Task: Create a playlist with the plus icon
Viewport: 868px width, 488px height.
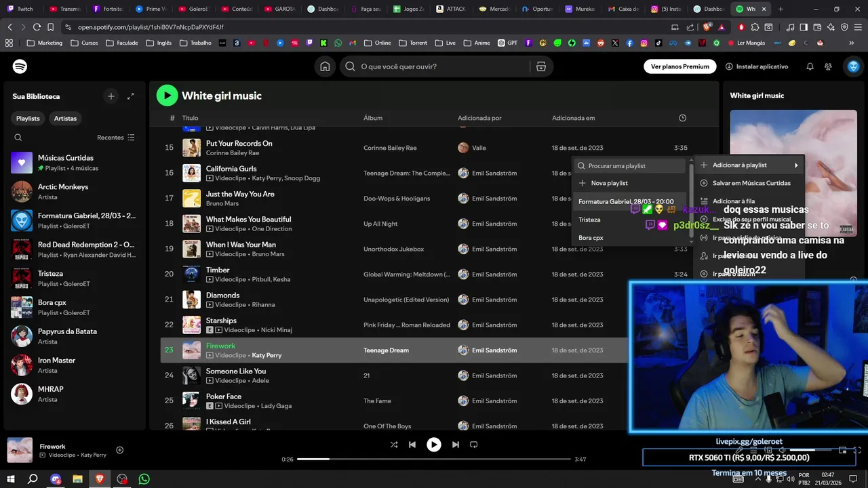Action: point(111,96)
